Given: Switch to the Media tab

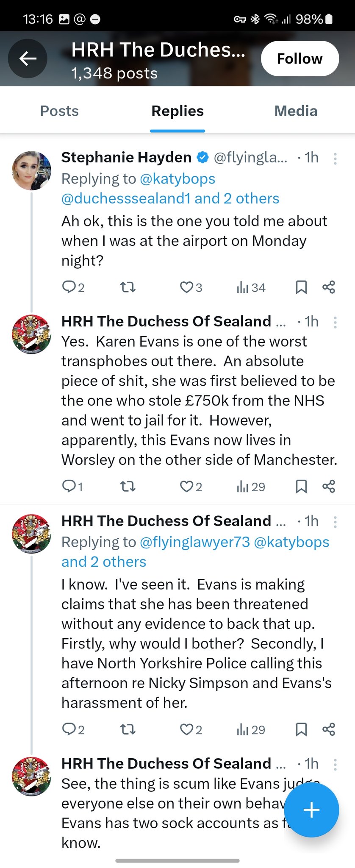Looking at the screenshot, I should tap(296, 111).
